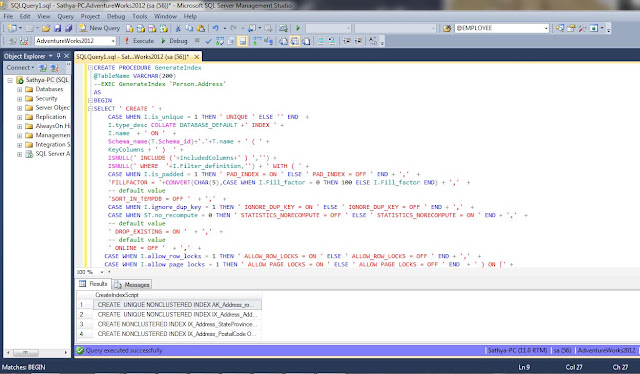Click the Find in Files folder icon
Image resolution: width=640 pixels, height=374 pixels.
[447, 29]
